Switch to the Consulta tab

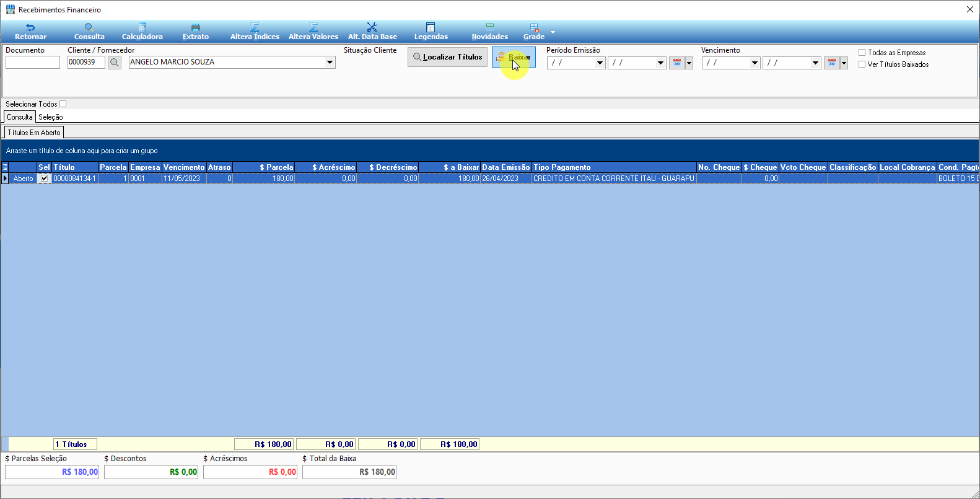pos(20,117)
